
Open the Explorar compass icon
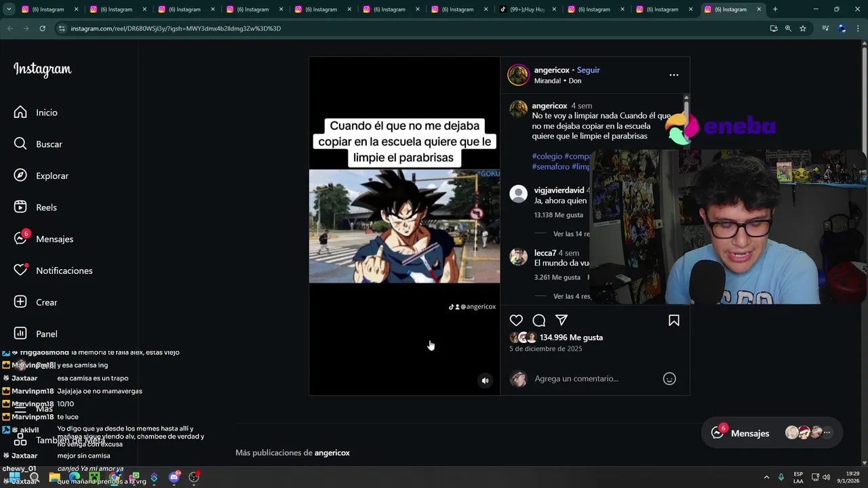click(20, 176)
